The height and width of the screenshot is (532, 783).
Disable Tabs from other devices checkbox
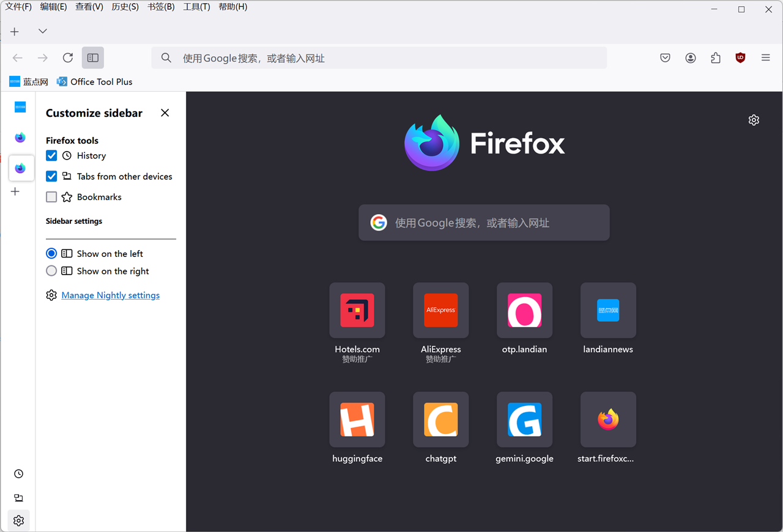pyautogui.click(x=51, y=177)
